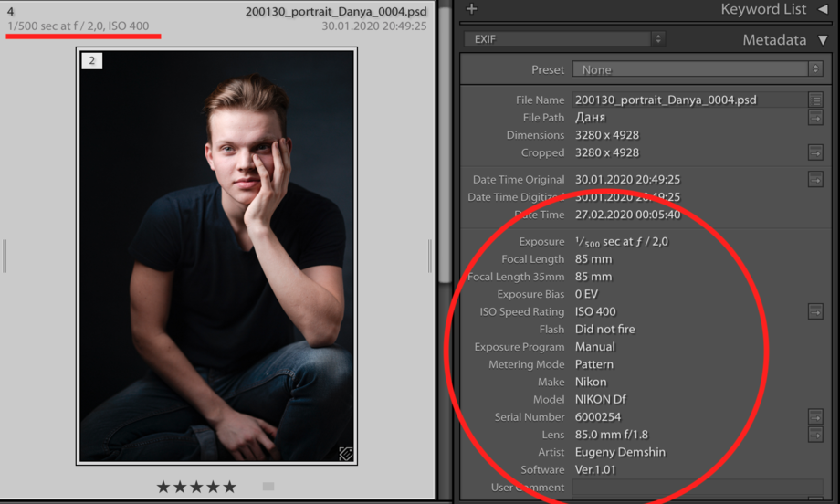Viewport: 840px width, 504px height.
Task: Expand the Keyword List panel
Action: point(823,8)
